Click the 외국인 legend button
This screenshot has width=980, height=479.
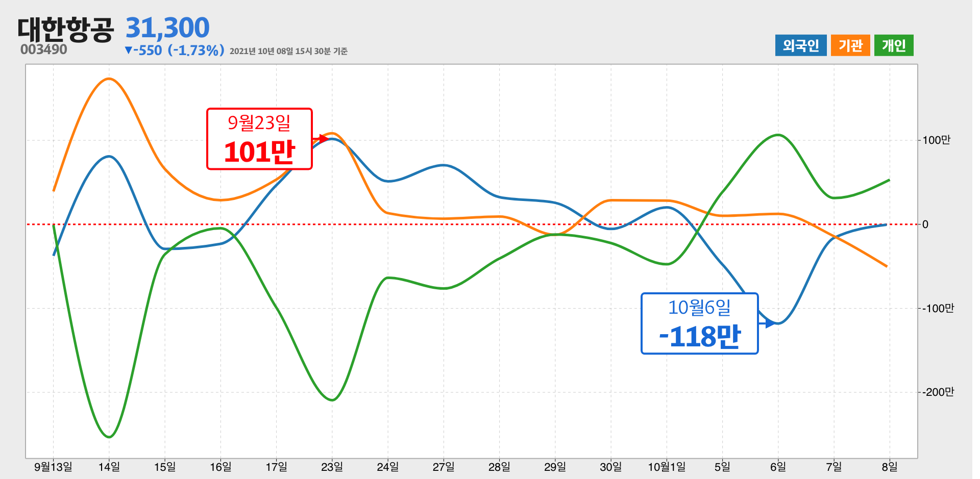coord(800,45)
